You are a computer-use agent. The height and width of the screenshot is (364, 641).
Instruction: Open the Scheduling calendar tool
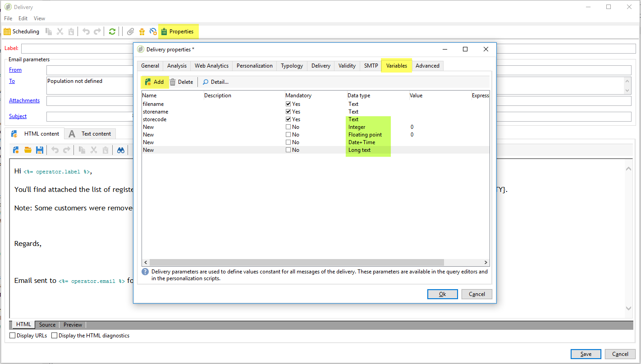[x=21, y=32]
